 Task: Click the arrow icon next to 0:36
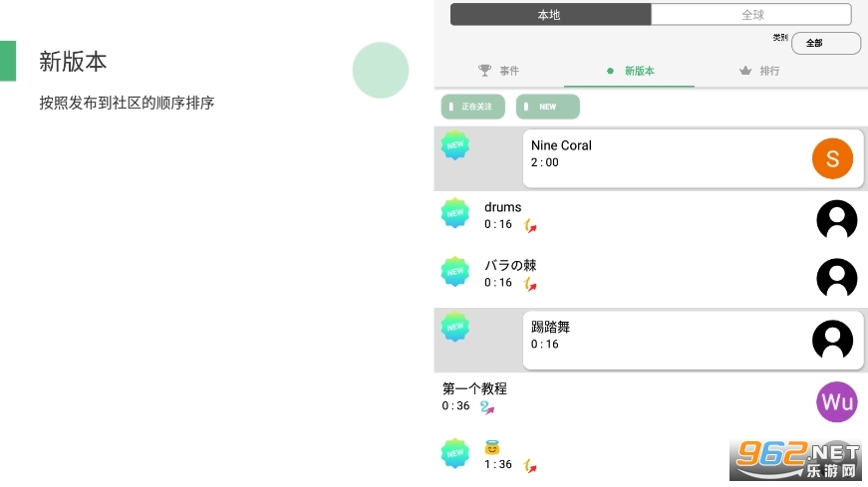(486, 407)
